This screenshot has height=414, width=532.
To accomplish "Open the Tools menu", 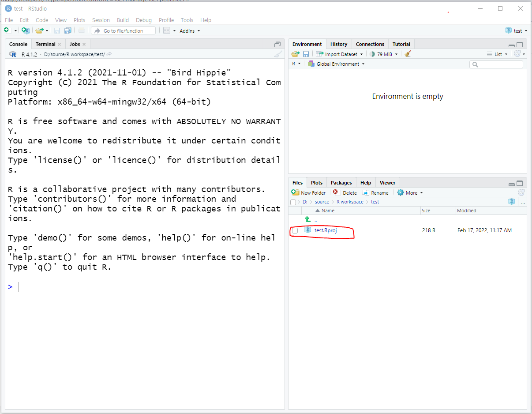I will point(187,20).
